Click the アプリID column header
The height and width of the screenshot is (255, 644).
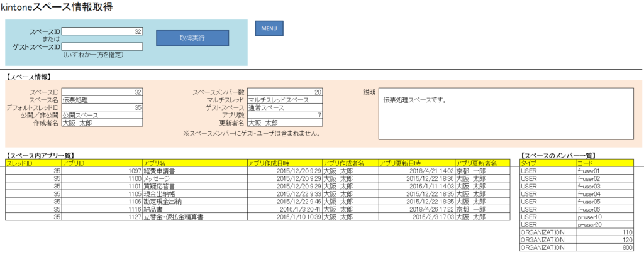click(x=102, y=163)
